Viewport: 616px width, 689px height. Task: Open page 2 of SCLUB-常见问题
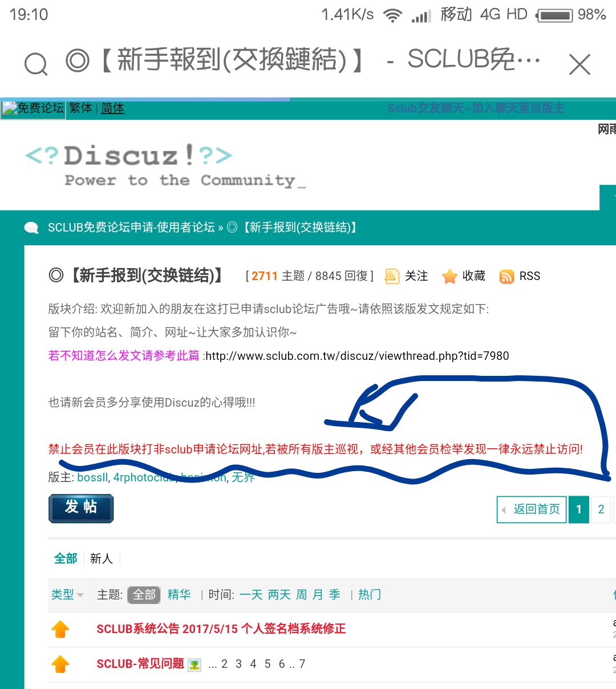click(x=225, y=664)
